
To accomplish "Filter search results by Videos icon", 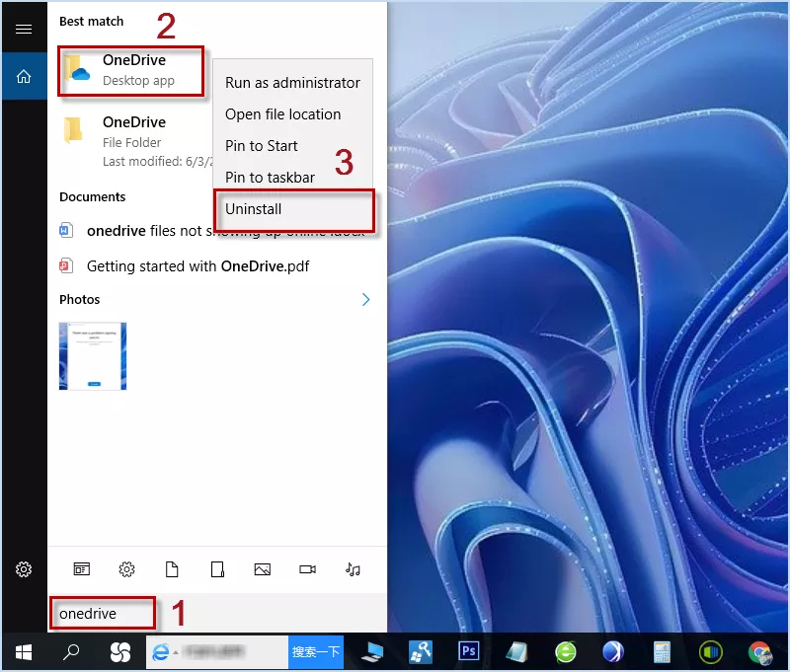I will tap(307, 569).
